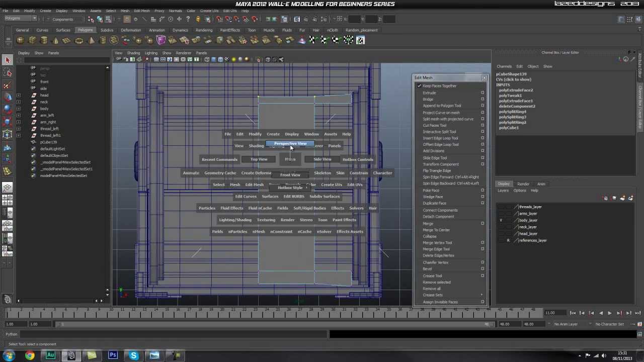Image resolution: width=644 pixels, height=362 pixels.
Task: Open the Lighting menu in the viewport panel
Action: 151,53
